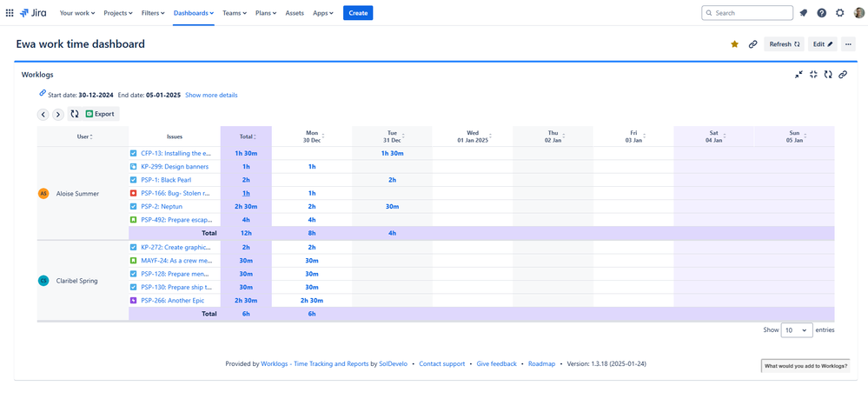This screenshot has height=399, width=868.
Task: Open the Jira app switcher grid
Action: point(10,13)
